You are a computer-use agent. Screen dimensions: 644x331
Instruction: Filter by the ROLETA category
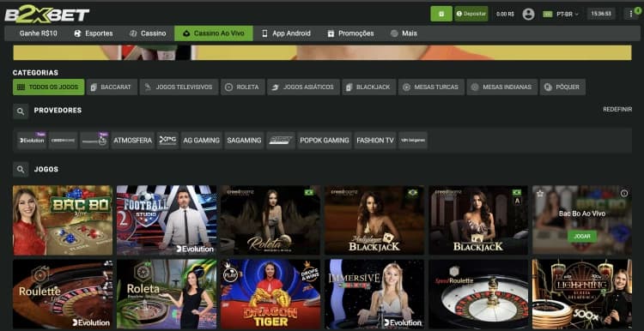tap(243, 87)
